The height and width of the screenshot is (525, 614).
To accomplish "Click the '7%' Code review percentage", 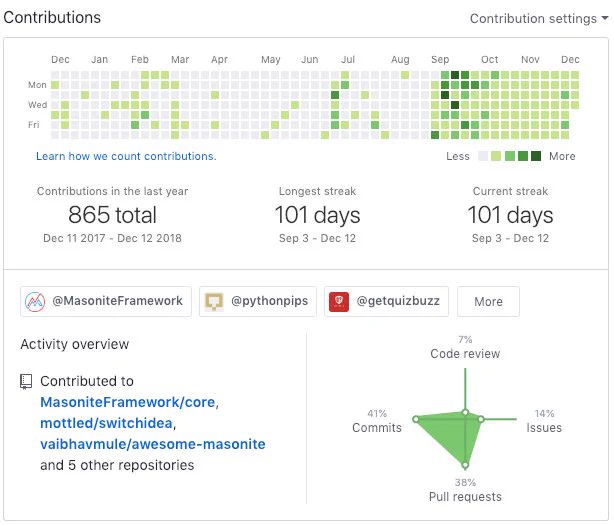I will 465,339.
